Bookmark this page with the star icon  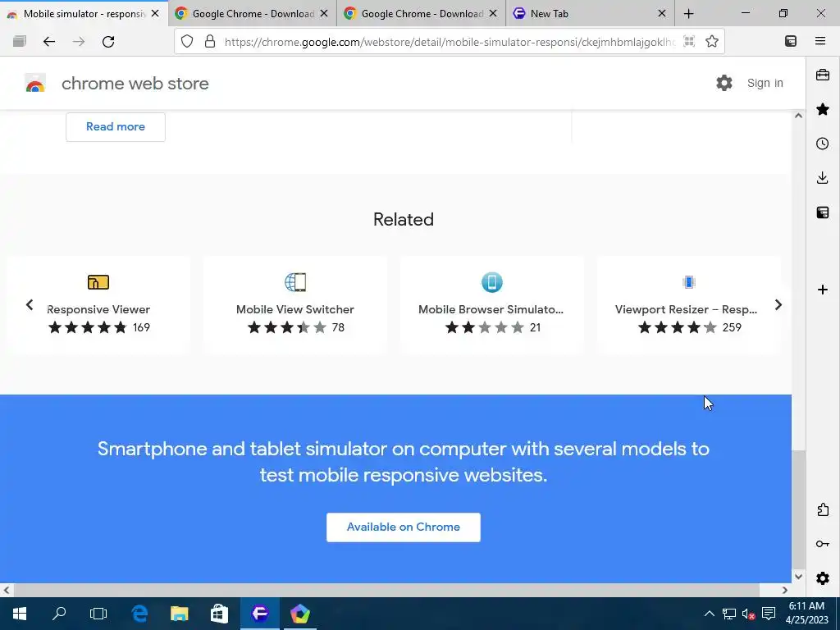click(x=712, y=41)
